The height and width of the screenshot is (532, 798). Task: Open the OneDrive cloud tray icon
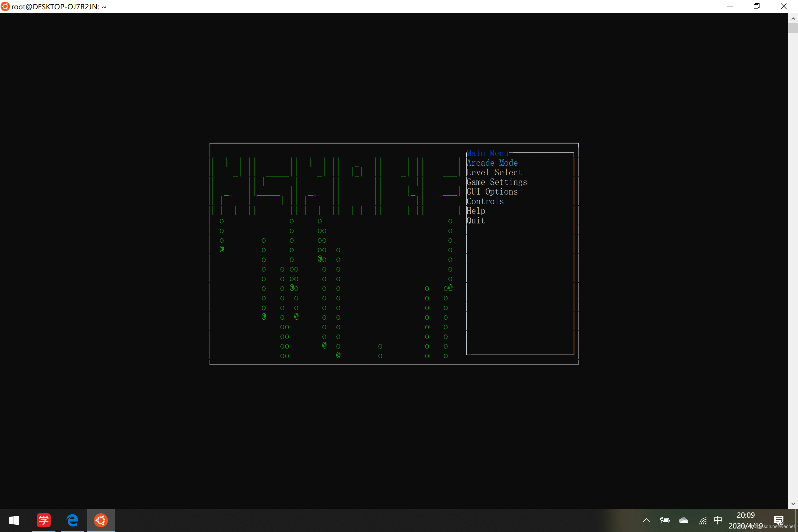683,520
